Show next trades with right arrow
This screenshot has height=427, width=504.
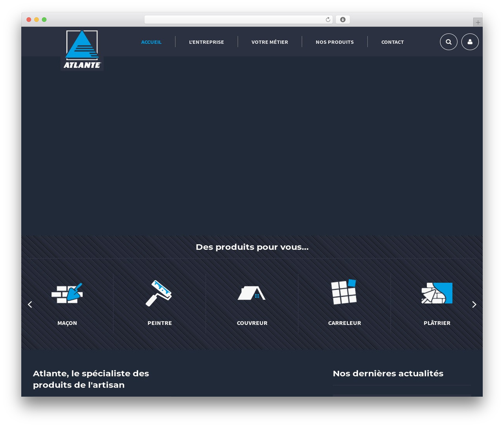[x=474, y=304]
